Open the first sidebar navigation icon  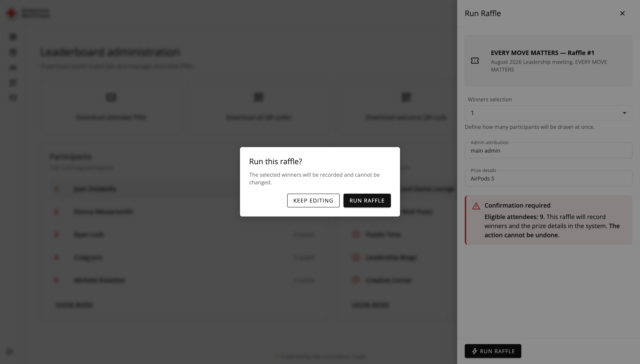(13, 37)
